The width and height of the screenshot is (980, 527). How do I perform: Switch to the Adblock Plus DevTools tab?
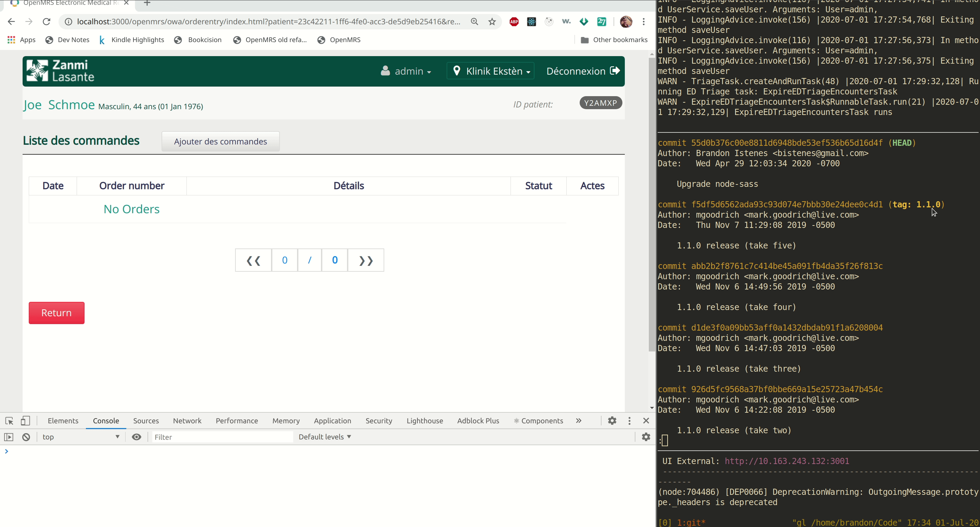pyautogui.click(x=478, y=421)
